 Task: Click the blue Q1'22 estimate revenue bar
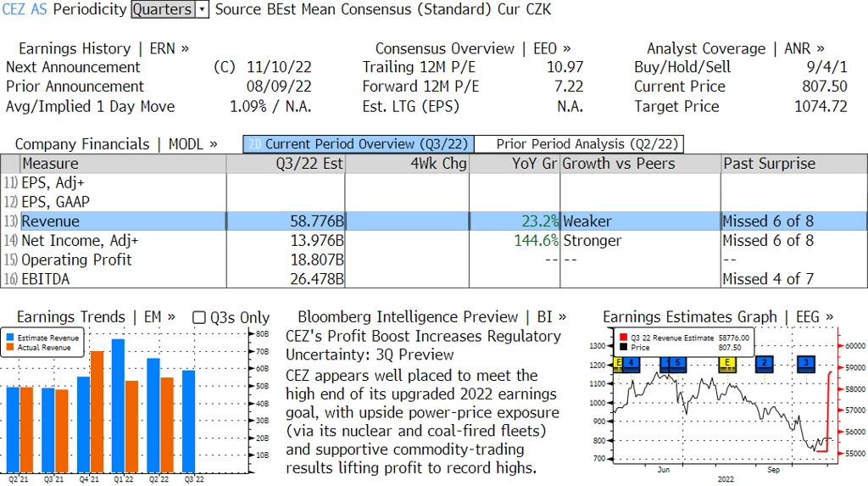pyautogui.click(x=118, y=405)
